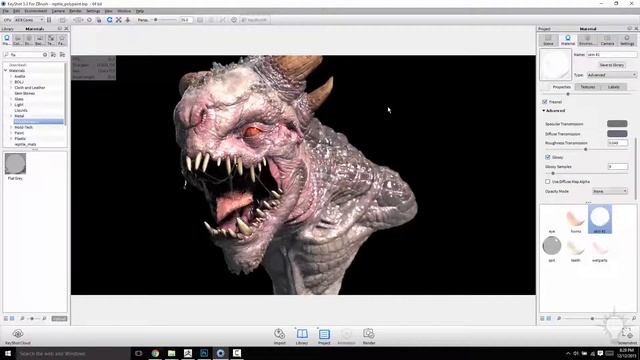The height and width of the screenshot is (360, 640).
Task: Click the blue tumble camera tool icon
Action: pyautogui.click(x=109, y=20)
